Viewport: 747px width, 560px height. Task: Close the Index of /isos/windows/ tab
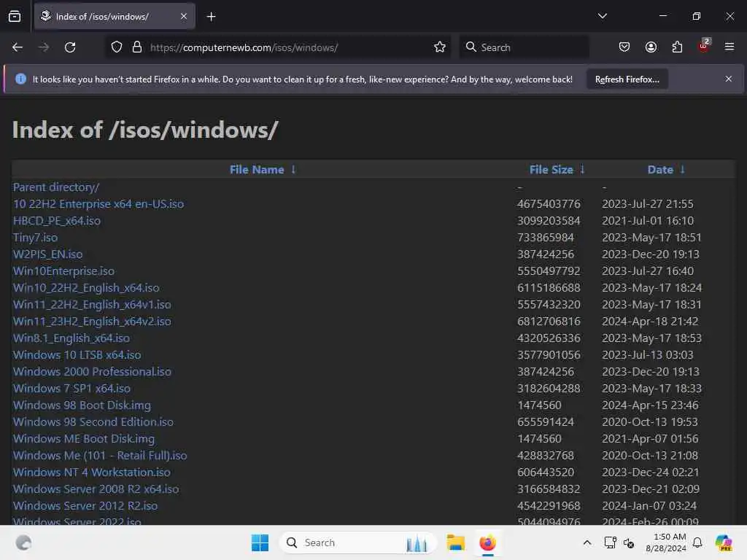pyautogui.click(x=184, y=16)
